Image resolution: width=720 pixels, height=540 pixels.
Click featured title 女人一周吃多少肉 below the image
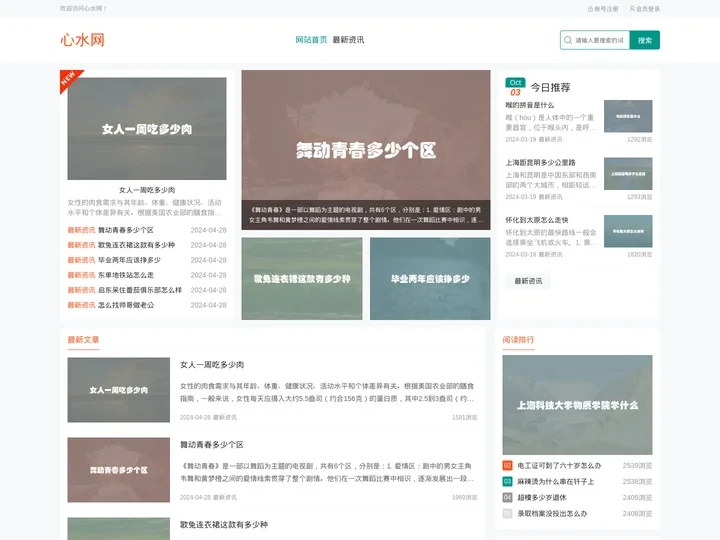pos(147,190)
